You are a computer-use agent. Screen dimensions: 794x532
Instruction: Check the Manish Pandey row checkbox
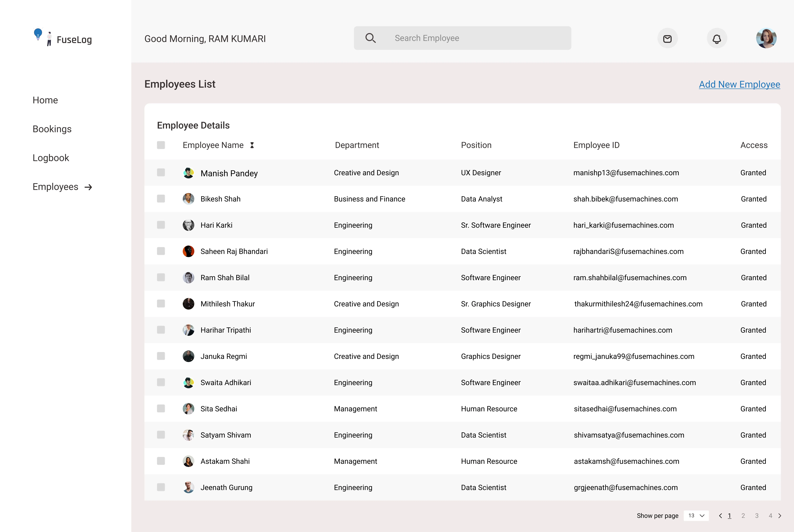[161, 172]
